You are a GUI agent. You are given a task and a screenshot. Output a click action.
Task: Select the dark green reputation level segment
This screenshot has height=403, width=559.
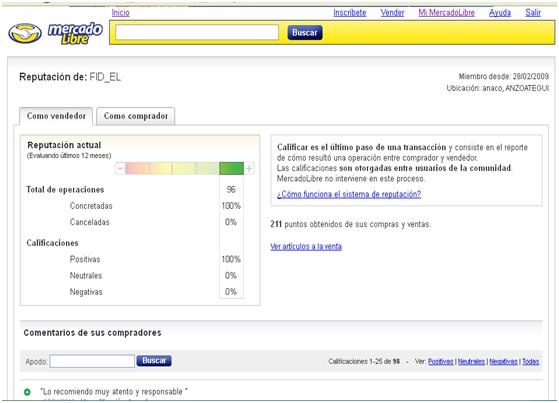click(231, 168)
